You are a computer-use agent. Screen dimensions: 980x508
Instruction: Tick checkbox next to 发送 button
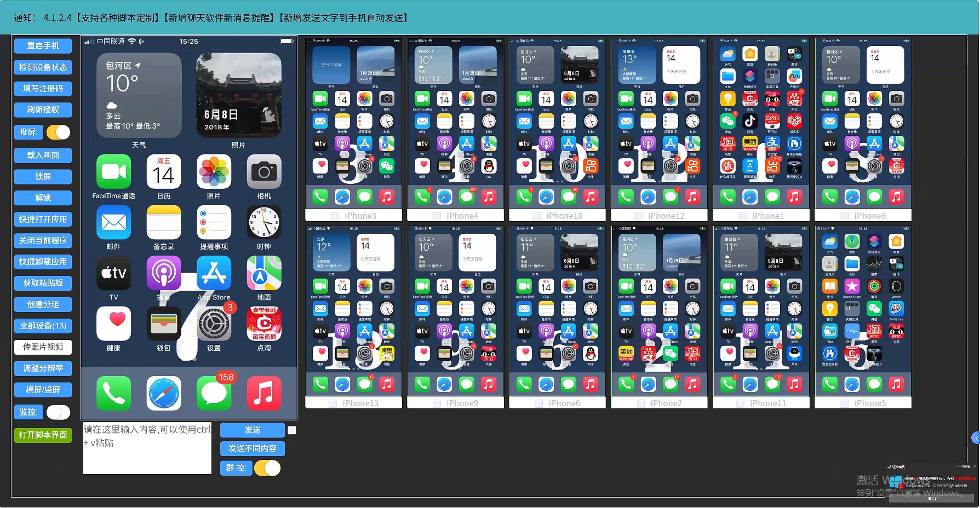(292, 430)
